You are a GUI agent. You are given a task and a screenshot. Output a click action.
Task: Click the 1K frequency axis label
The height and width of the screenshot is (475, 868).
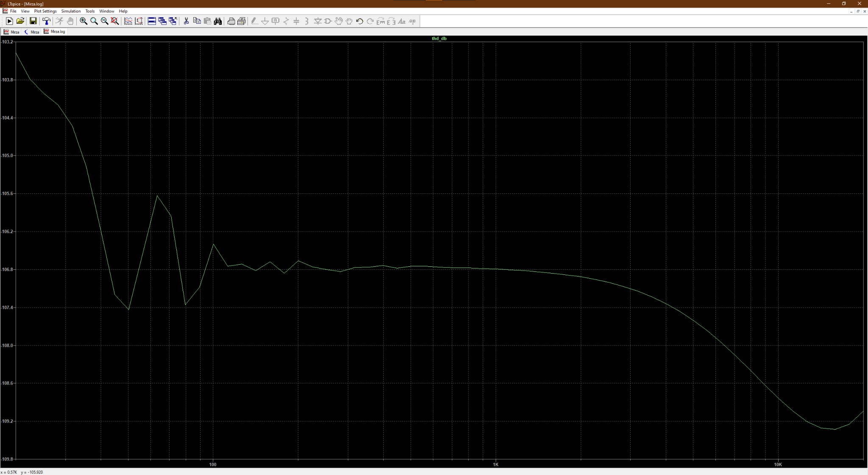495,464
